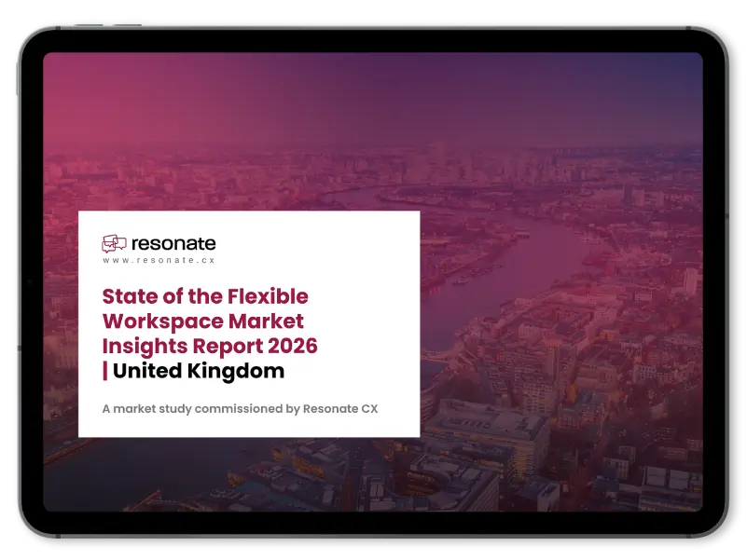Click the crimson vertical bar before United Kingdom
The height and width of the screenshot is (560, 747).
pos(104,371)
